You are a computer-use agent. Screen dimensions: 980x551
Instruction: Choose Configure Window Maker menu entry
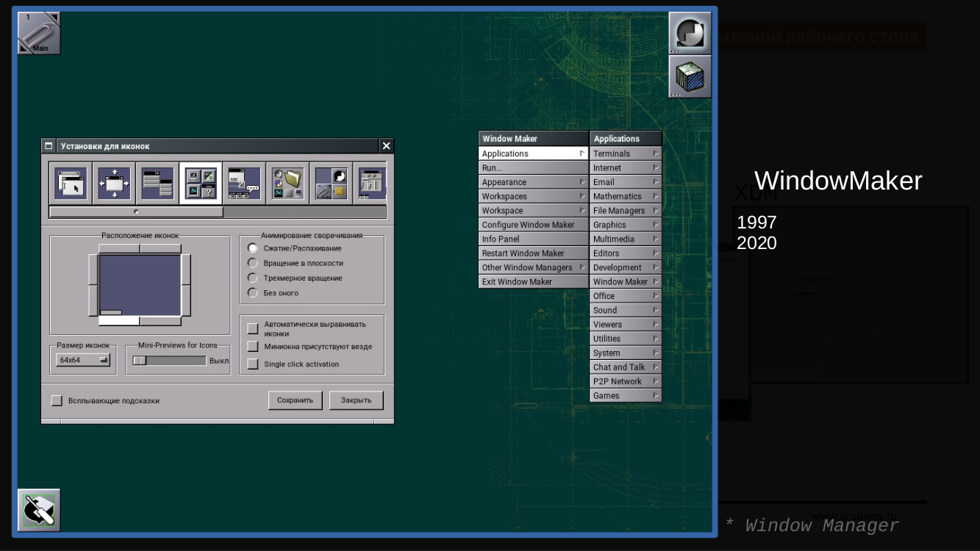[x=534, y=225]
